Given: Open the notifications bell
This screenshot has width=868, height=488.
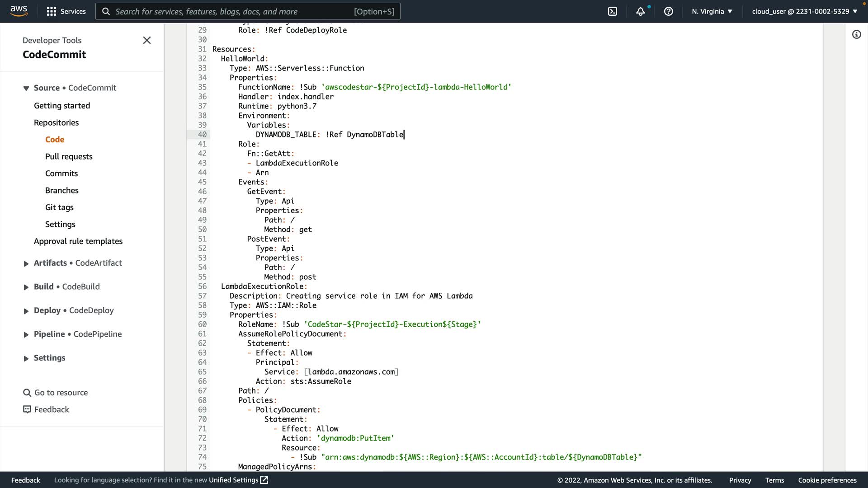Looking at the screenshot, I should click(641, 11).
